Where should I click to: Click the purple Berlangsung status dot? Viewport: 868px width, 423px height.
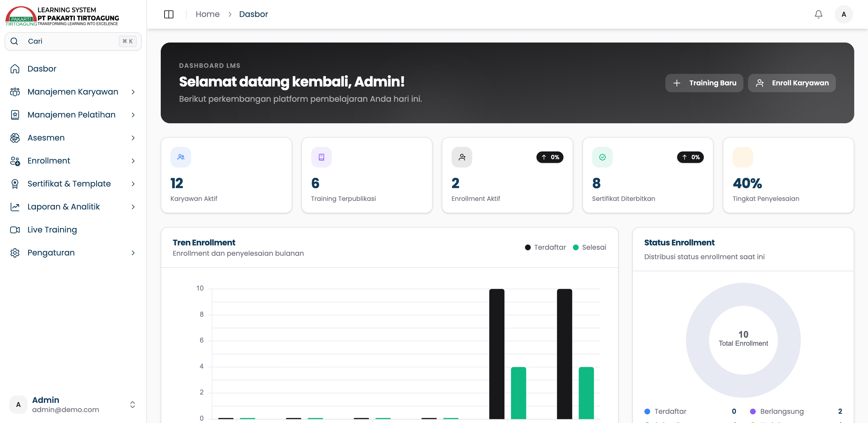pyautogui.click(x=753, y=412)
